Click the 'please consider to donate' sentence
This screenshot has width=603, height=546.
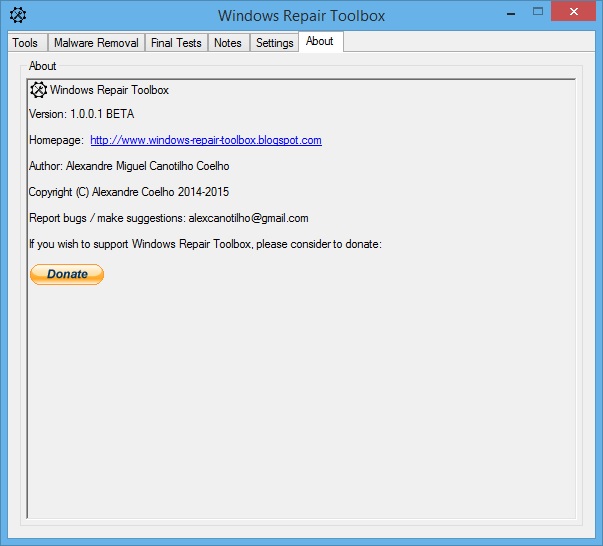tap(205, 244)
